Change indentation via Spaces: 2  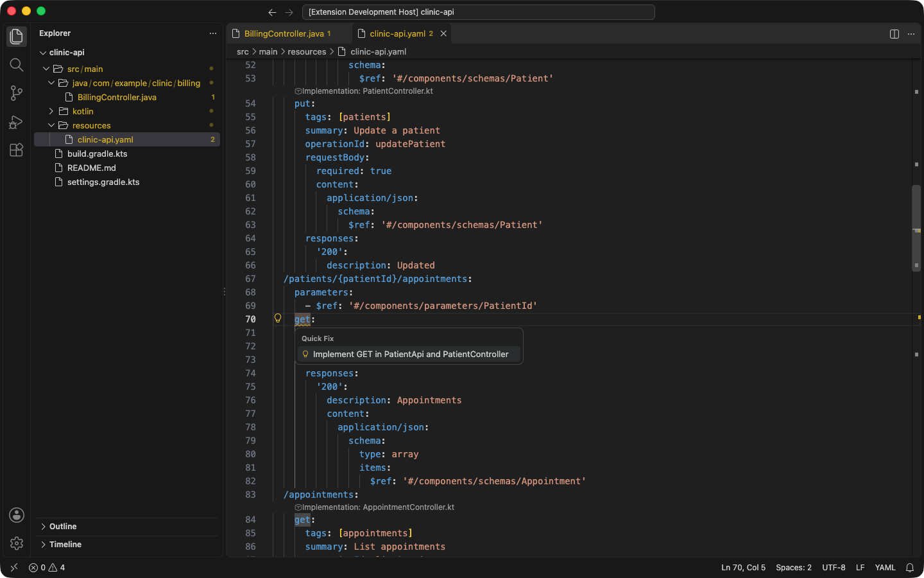click(794, 568)
